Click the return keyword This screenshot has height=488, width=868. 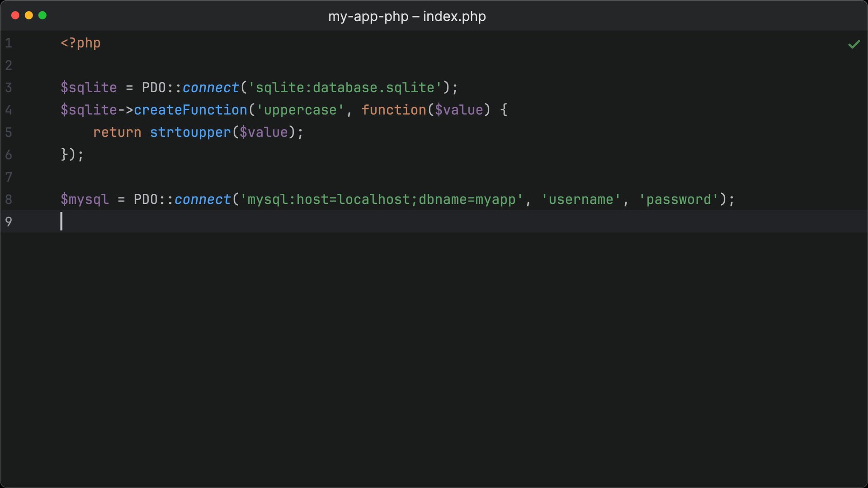[x=117, y=132]
